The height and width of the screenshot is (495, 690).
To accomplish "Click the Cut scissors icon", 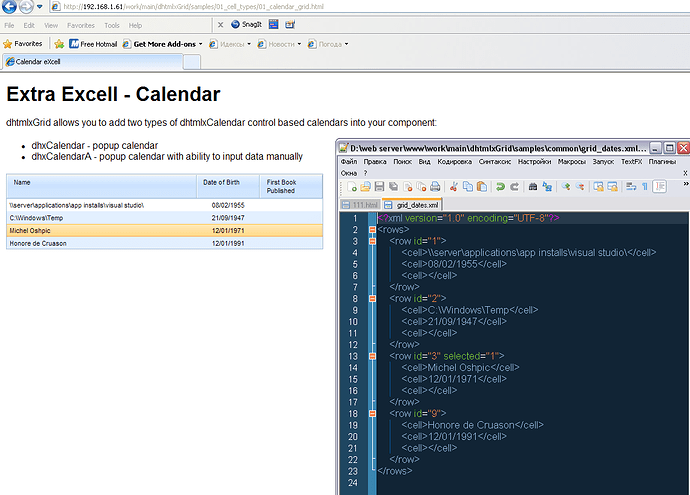I will (455, 186).
